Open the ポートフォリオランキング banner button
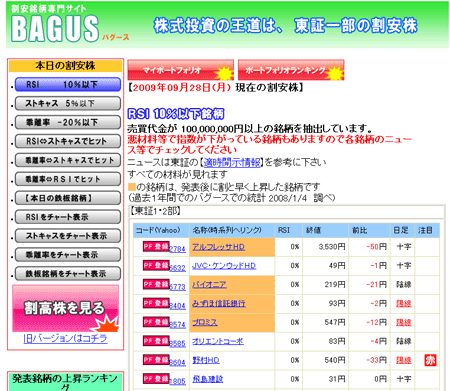Image resolution: width=450 pixels, height=391 pixels. tap(291, 70)
